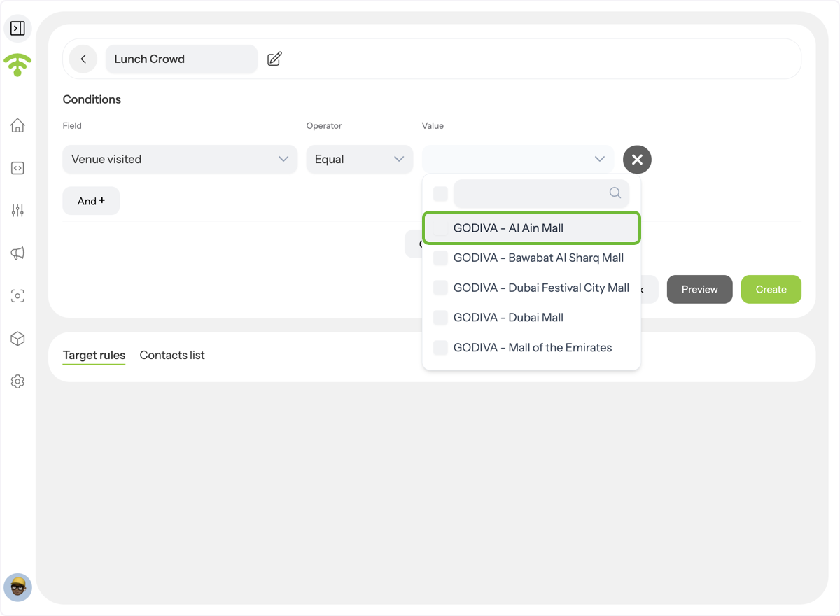Select GODIVA - Dubai Mall text
Screen dimensions: 840x616
click(508, 318)
